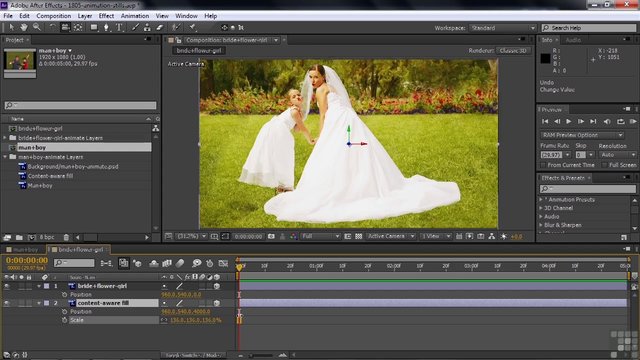Collapse man+boy-animate Layers folder
This screenshot has height=360, width=640.
tap(5, 157)
